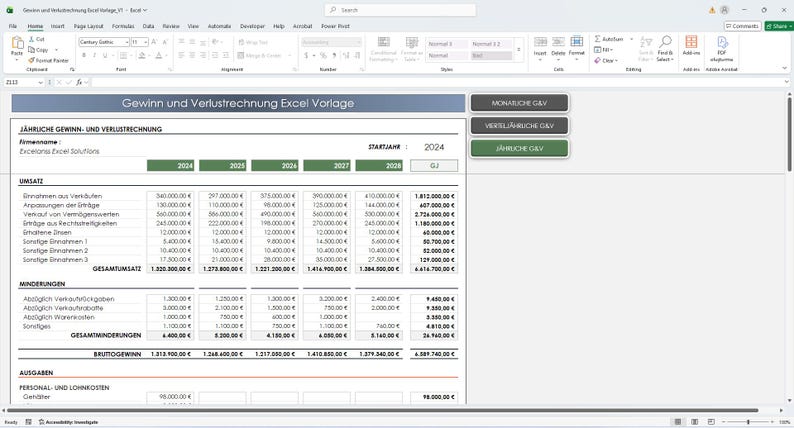
Task: Open the Paste options arrow
Action: [17, 60]
